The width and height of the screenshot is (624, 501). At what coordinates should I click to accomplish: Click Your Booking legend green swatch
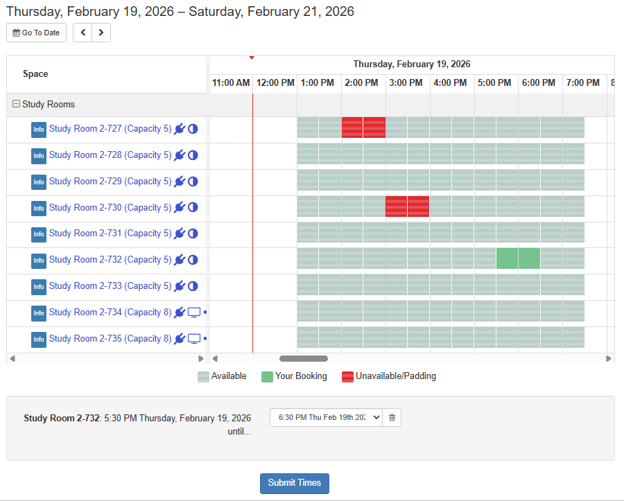click(x=267, y=377)
